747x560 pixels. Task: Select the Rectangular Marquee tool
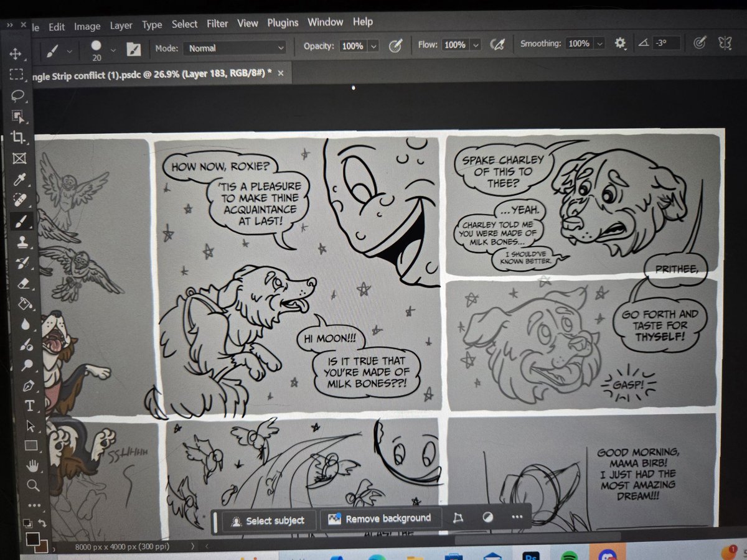(x=16, y=75)
